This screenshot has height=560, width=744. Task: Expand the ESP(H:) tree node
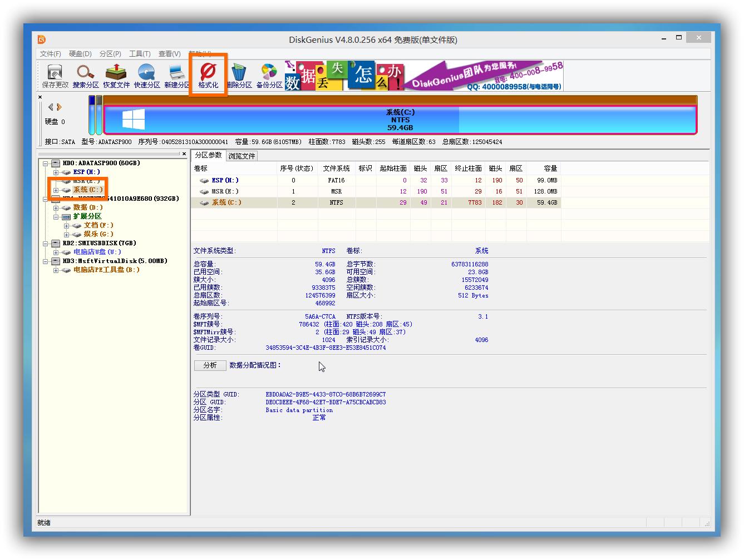(x=56, y=172)
